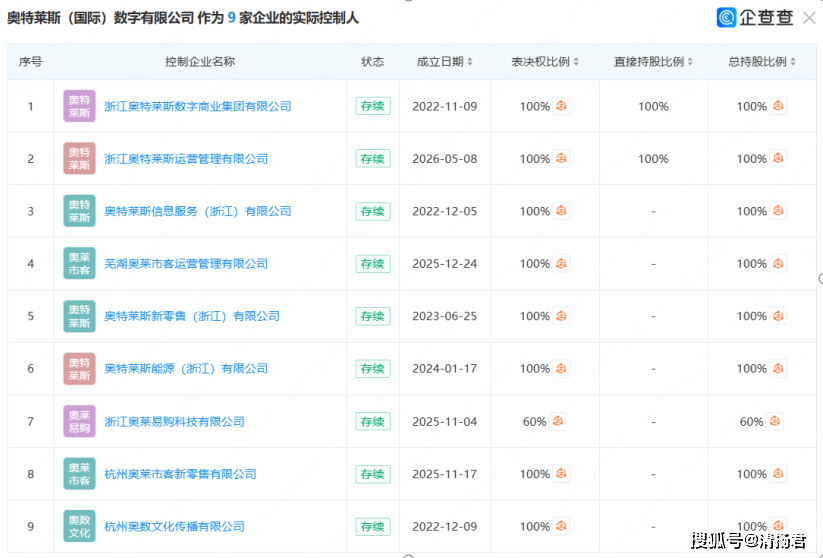Image resolution: width=823 pixels, height=558 pixels.
Task: Open 奥特莱斯新零售（浙江）有限公司 link
Action: (x=192, y=316)
